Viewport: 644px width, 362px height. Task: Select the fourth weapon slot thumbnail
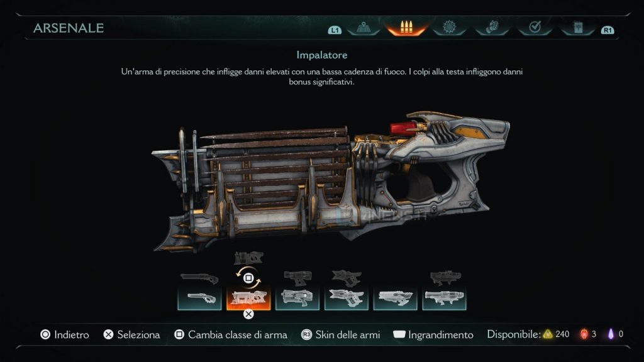pos(347,298)
